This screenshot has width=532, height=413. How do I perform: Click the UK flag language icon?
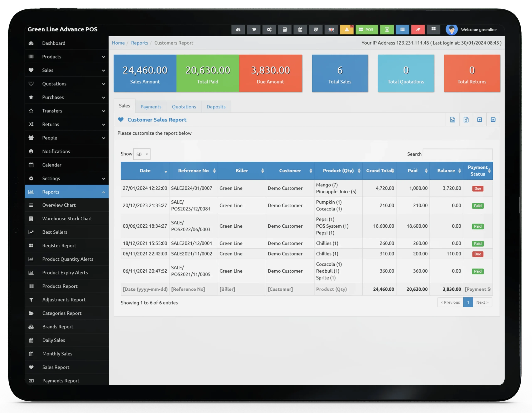[x=331, y=29]
